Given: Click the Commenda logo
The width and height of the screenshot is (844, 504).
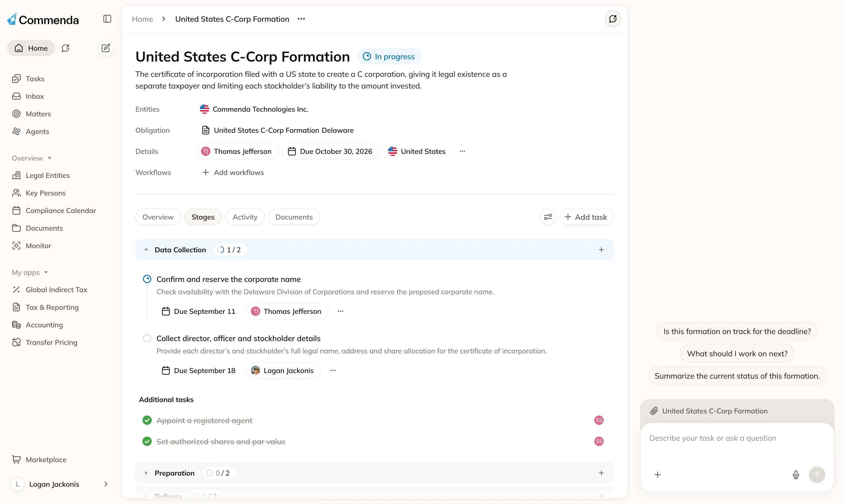Looking at the screenshot, I should 43,19.
